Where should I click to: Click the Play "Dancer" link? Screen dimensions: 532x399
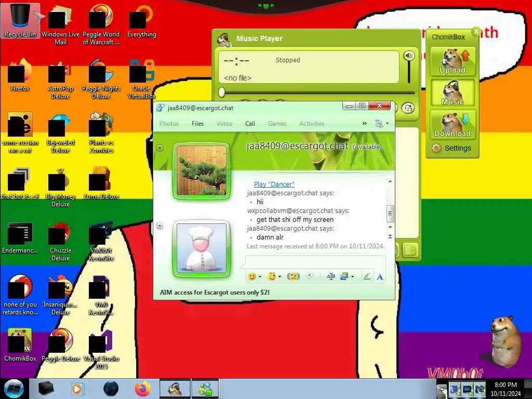click(274, 184)
